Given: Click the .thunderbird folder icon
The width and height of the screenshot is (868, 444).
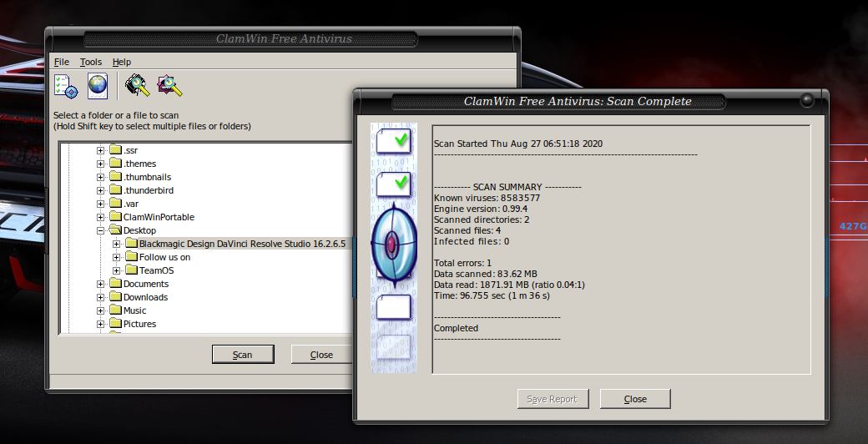Looking at the screenshot, I should pos(115,189).
